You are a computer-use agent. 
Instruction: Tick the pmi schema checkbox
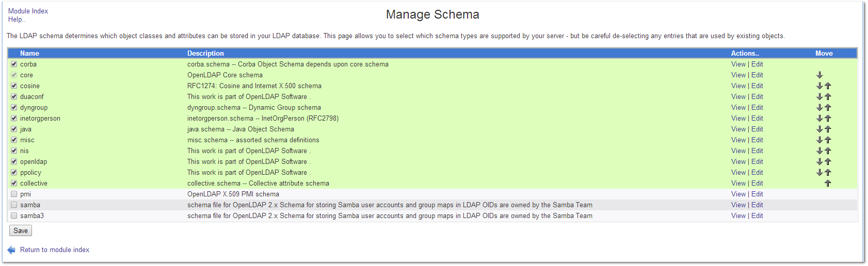14,194
